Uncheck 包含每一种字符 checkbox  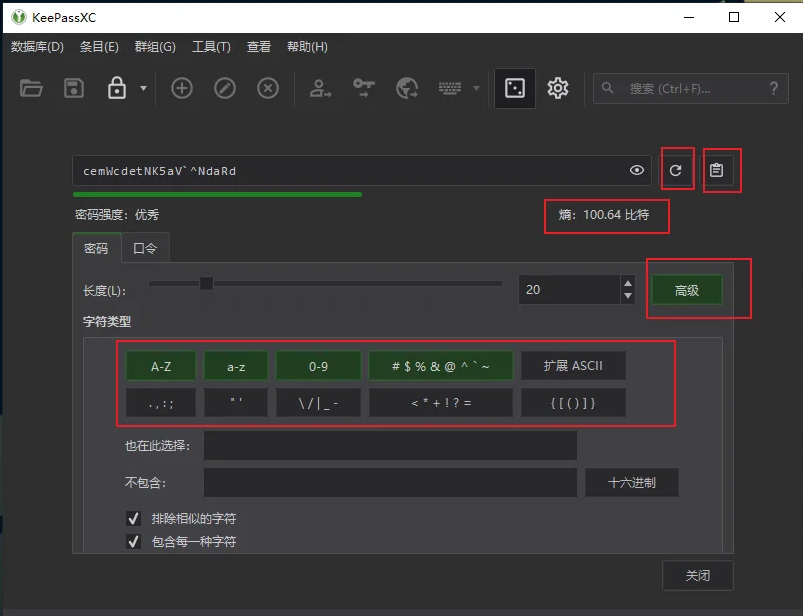(x=134, y=541)
